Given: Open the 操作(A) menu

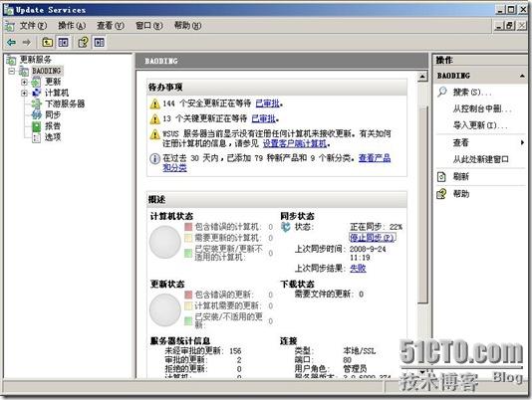Looking at the screenshot, I should tap(72, 26).
